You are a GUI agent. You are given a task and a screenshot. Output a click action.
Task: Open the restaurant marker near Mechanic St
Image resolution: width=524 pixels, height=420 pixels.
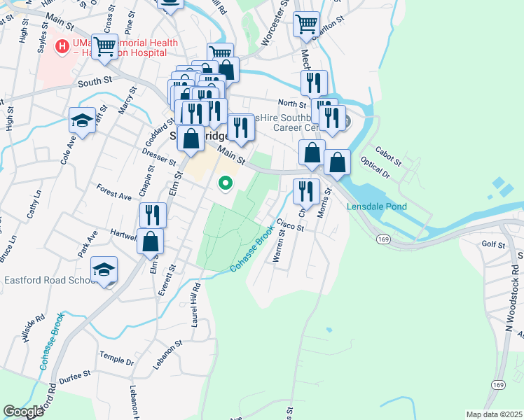(314, 84)
